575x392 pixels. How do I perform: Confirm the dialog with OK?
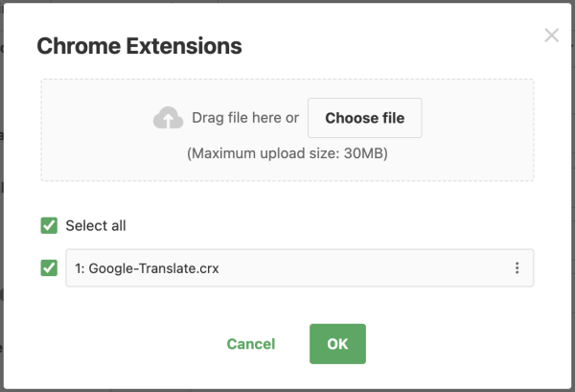point(337,344)
